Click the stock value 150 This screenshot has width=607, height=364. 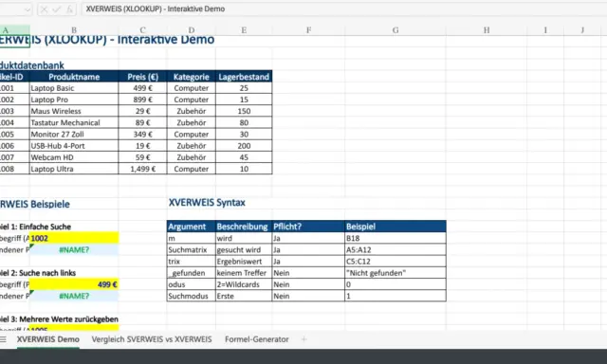click(244, 112)
